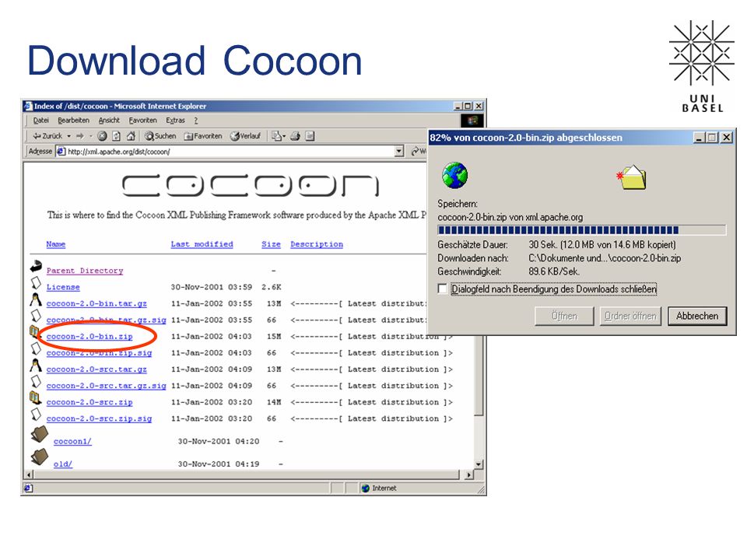Sort by the Description column link
This screenshot has height=560, width=747.
317,244
